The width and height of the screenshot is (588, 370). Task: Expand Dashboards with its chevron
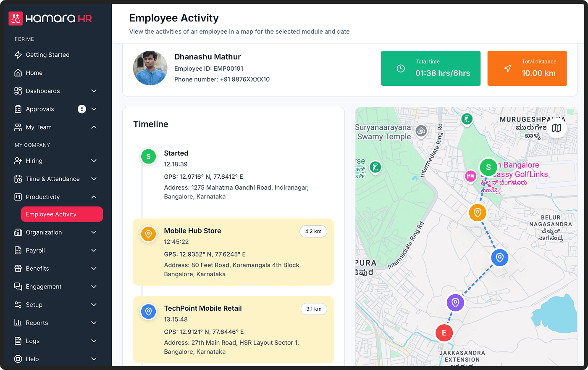click(94, 91)
